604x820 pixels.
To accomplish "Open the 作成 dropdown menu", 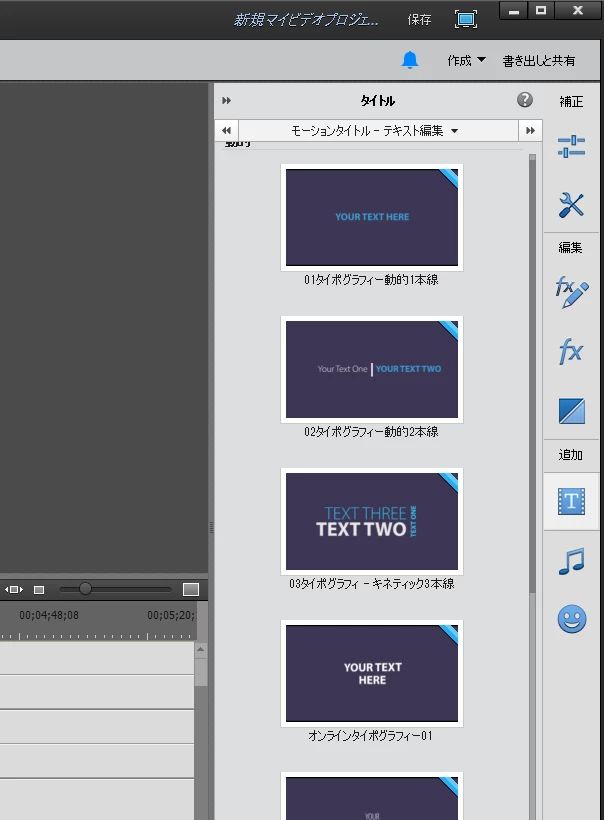I will pos(466,61).
